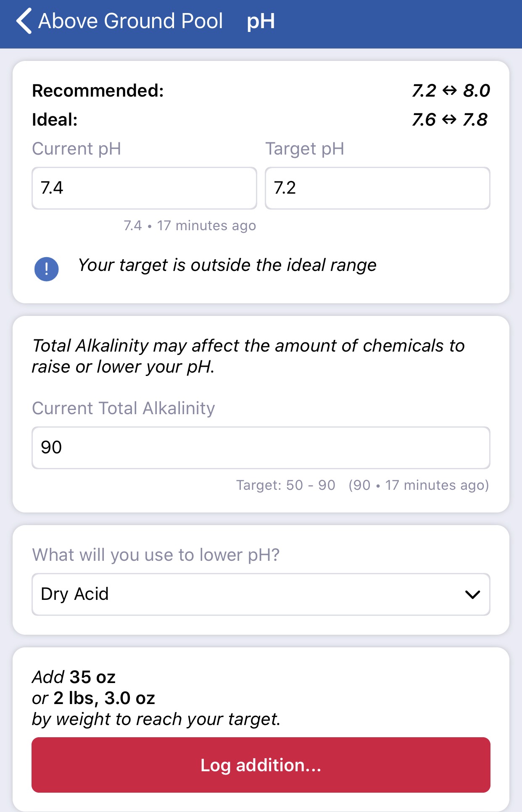Image resolution: width=522 pixels, height=812 pixels.
Task: Tap the back chevron icon
Action: [24, 21]
